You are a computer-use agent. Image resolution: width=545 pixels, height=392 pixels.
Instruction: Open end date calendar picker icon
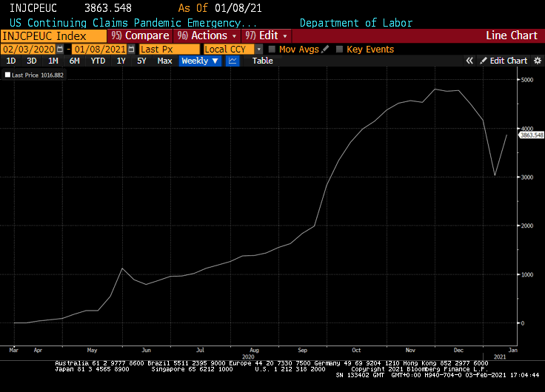tap(132, 50)
